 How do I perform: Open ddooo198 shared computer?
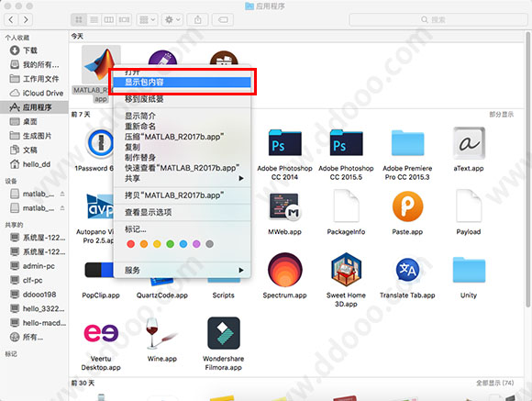click(x=34, y=295)
